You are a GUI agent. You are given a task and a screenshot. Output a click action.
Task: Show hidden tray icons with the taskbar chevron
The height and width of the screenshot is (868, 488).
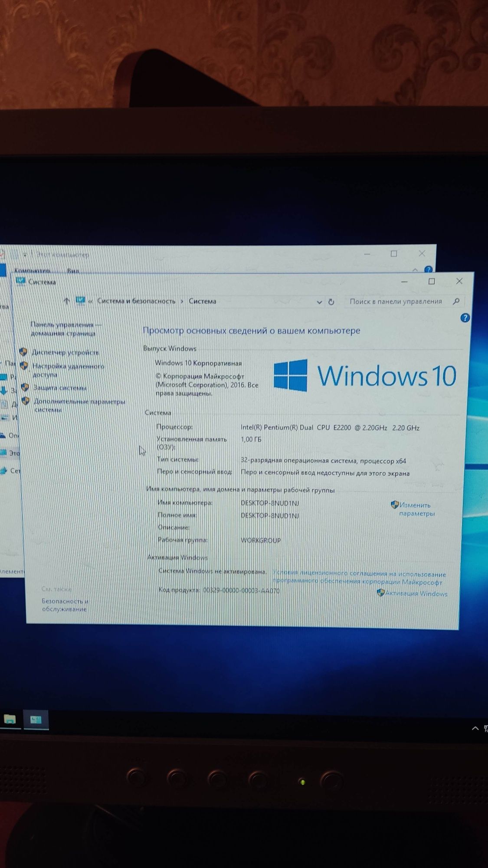(475, 729)
